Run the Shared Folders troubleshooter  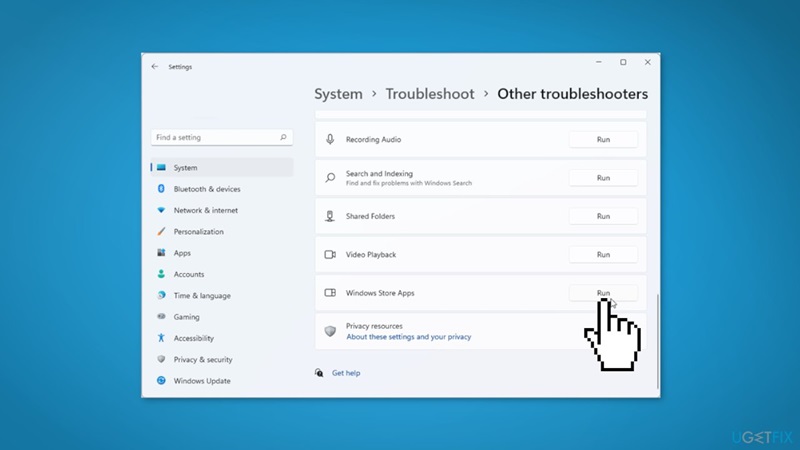click(603, 216)
